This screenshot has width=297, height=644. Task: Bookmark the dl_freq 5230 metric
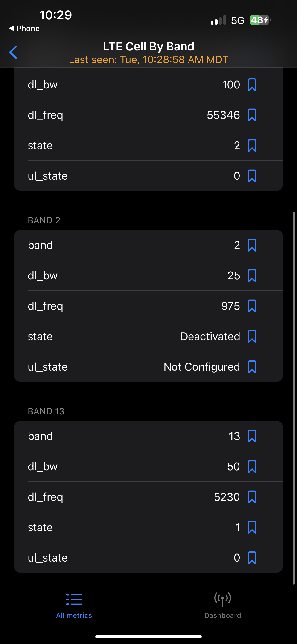(x=252, y=497)
